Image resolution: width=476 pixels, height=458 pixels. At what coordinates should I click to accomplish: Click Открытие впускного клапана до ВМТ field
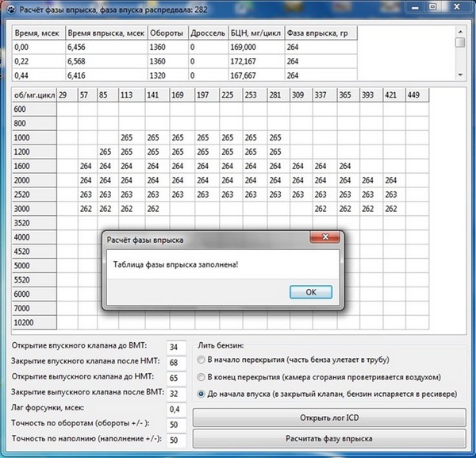coord(176,347)
